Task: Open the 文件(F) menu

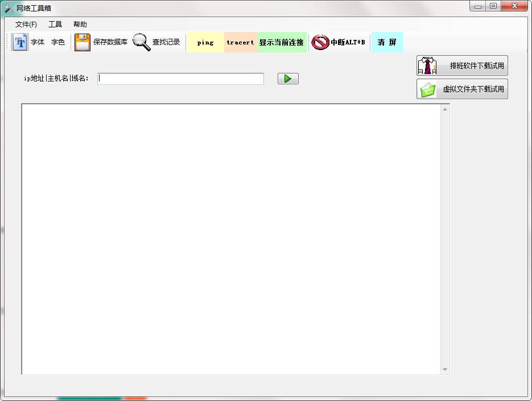Action: coord(26,24)
